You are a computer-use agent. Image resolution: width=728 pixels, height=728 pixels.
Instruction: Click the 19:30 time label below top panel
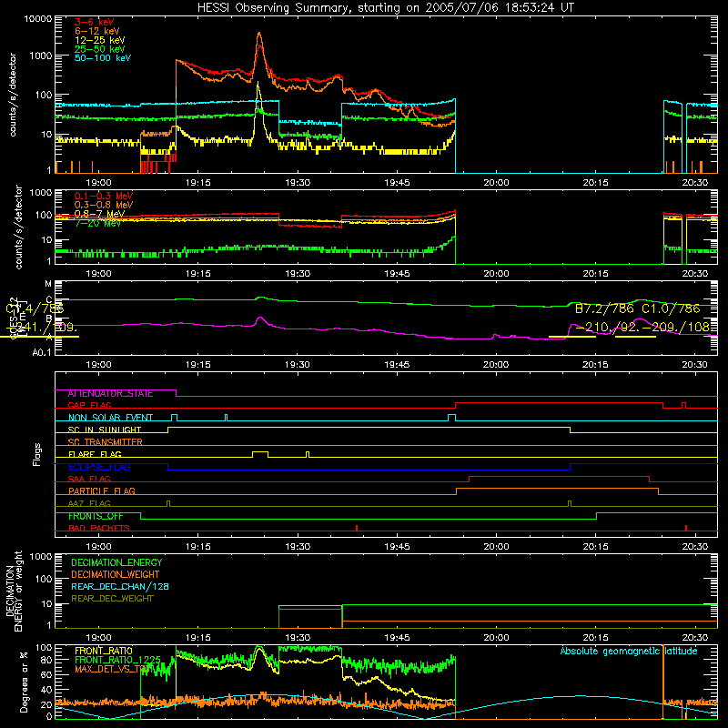[298, 183]
